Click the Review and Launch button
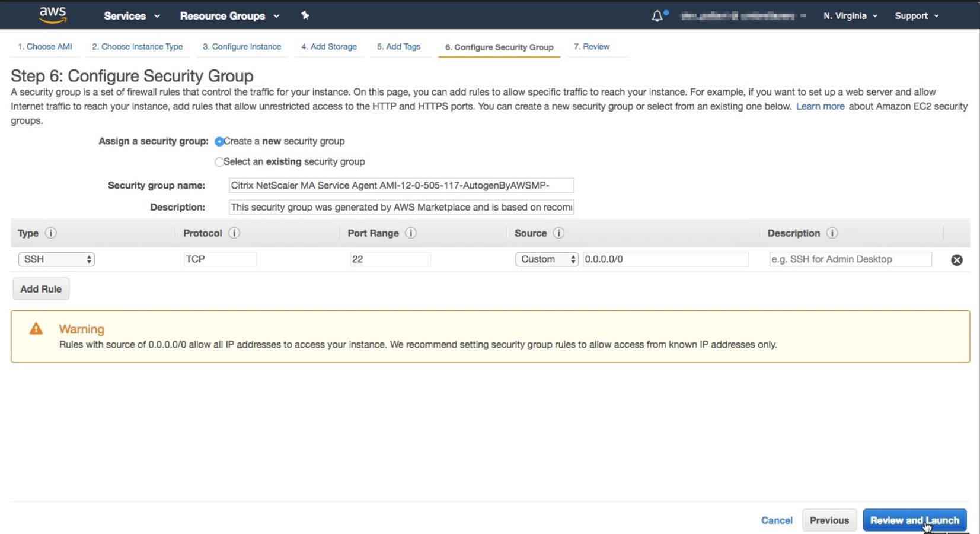 915,520
